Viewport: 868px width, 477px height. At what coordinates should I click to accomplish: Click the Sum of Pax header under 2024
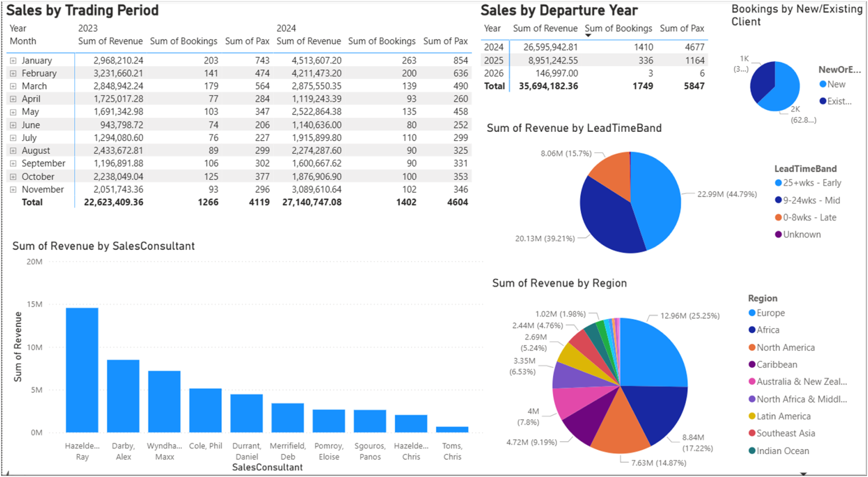(445, 41)
